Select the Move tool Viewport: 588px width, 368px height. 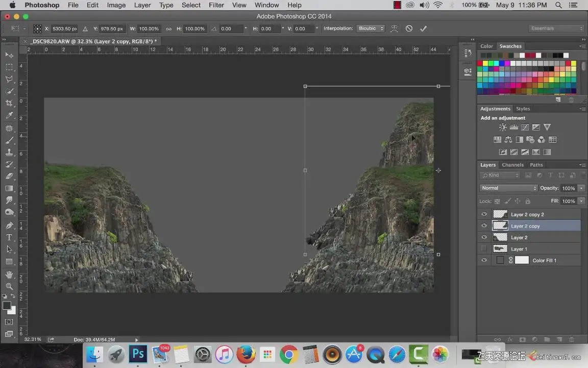9,55
